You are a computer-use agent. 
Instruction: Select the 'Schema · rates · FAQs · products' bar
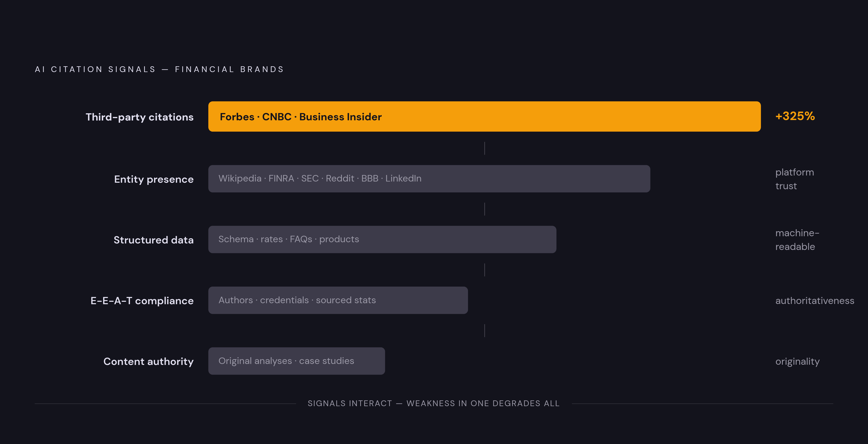(382, 240)
